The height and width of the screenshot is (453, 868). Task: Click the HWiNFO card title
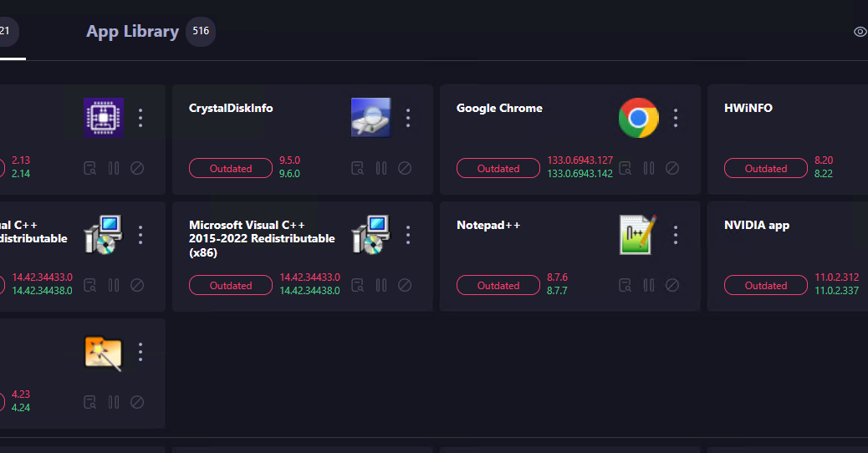(748, 108)
